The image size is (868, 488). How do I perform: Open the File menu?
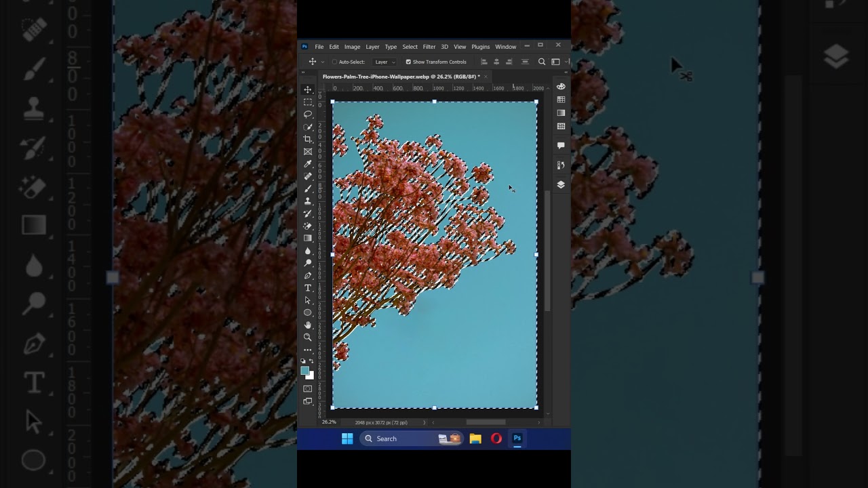[x=319, y=47]
